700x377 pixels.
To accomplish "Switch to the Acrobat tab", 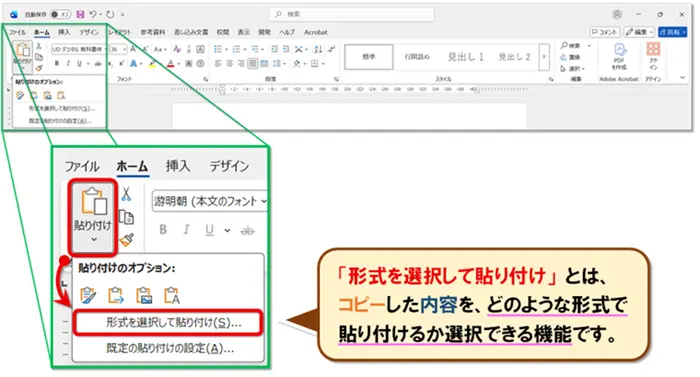I will [316, 32].
